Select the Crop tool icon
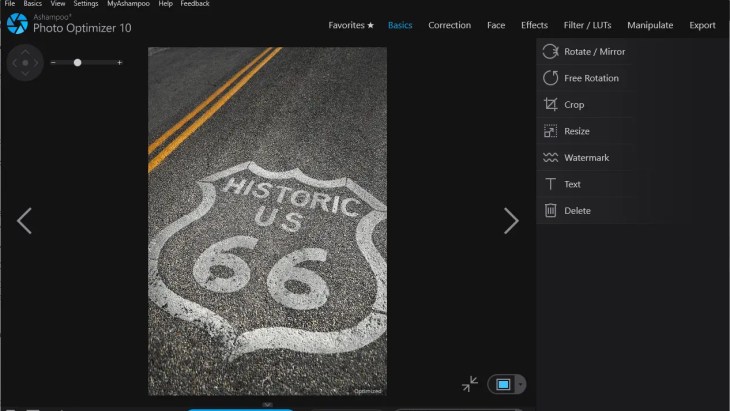This screenshot has width=730, height=411. [x=550, y=105]
